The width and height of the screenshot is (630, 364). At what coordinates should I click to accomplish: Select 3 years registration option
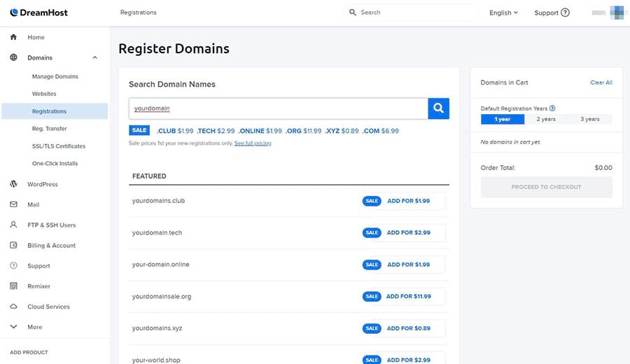590,119
